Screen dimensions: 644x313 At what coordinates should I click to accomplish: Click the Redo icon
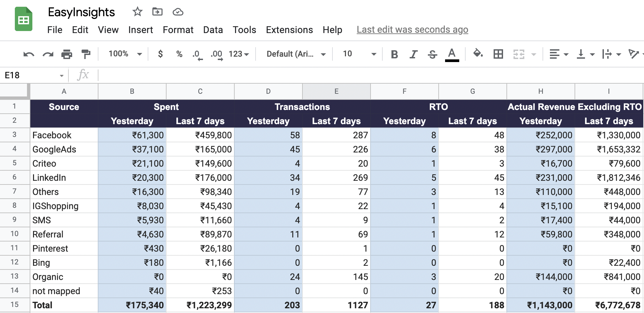tap(48, 54)
